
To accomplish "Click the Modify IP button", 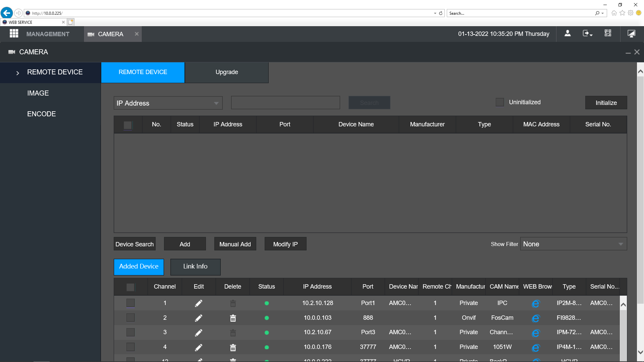I will (x=285, y=244).
